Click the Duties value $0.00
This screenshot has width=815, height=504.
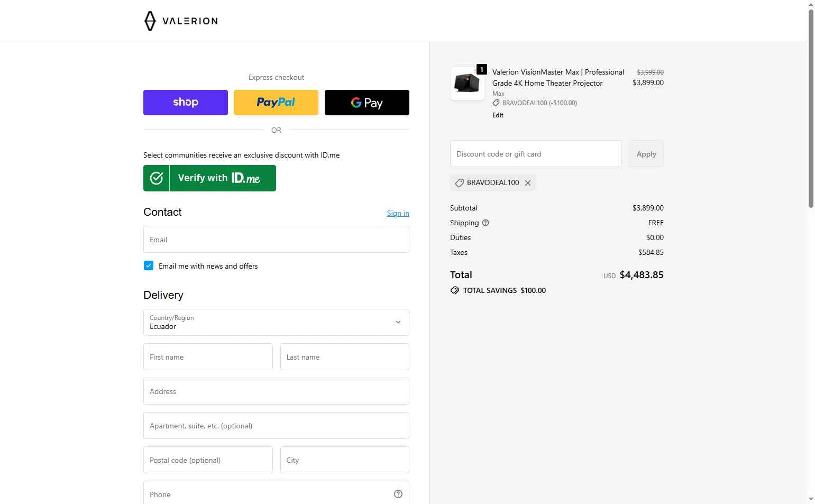click(x=655, y=237)
